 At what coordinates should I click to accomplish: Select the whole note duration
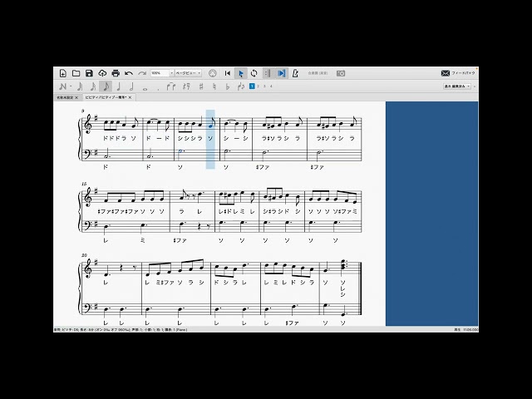145,88
